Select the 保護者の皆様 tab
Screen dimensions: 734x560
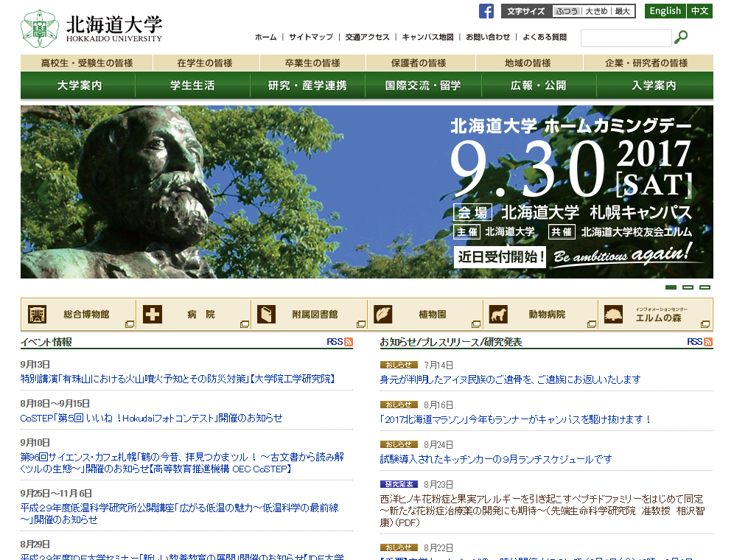click(x=420, y=63)
